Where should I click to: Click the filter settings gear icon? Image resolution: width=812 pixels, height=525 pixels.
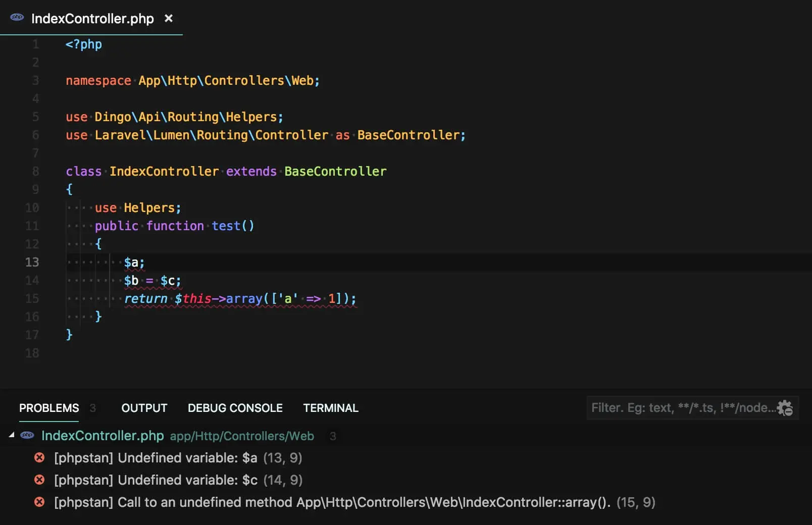point(785,408)
